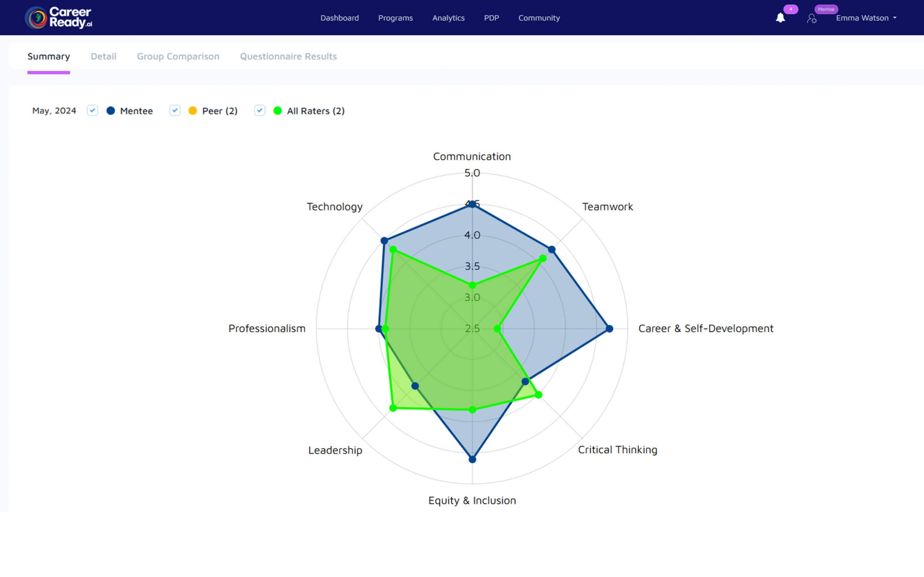Uncheck the Mentee checkbox
Viewport: 924px width, 577px height.
(92, 110)
